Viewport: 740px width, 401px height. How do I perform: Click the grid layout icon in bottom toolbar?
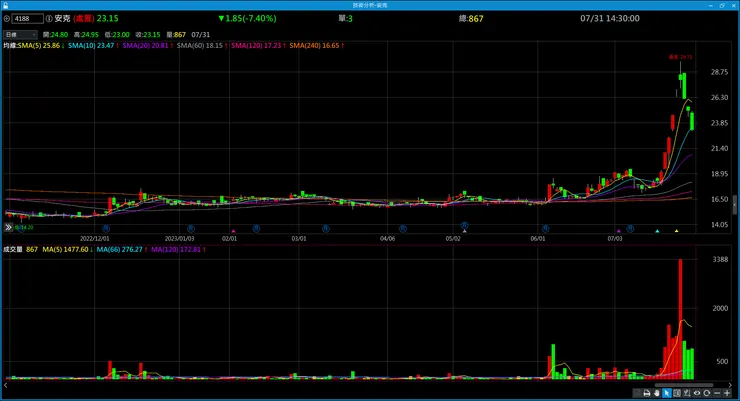coord(677,393)
